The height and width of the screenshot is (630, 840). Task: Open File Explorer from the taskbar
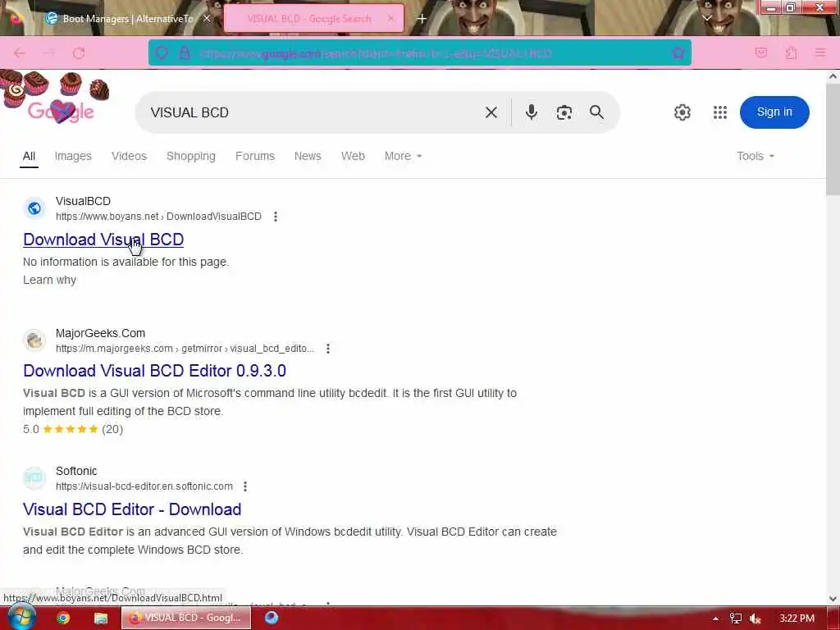pyautogui.click(x=100, y=618)
